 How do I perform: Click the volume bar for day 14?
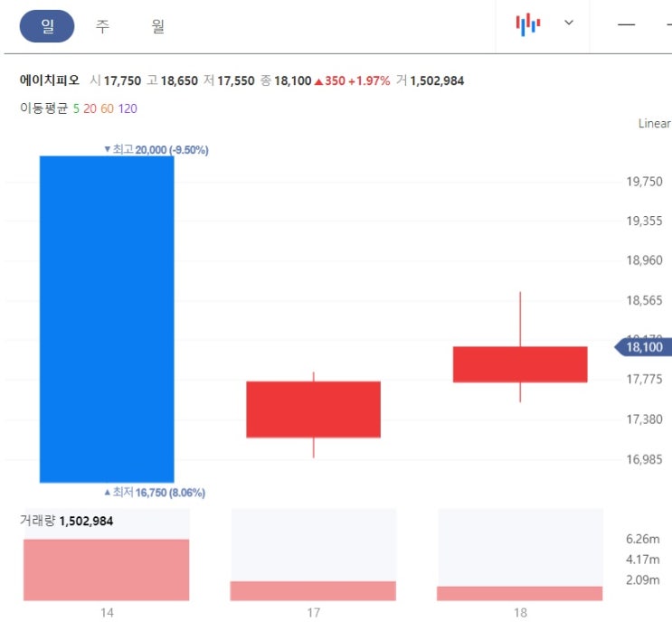[x=107, y=569]
